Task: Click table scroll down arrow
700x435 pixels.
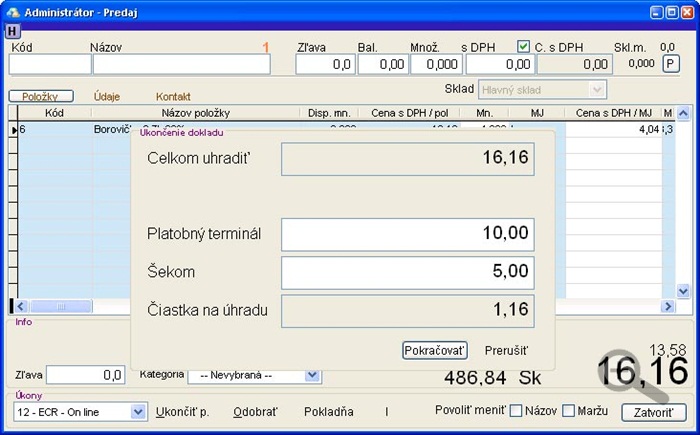Action: tap(683, 291)
